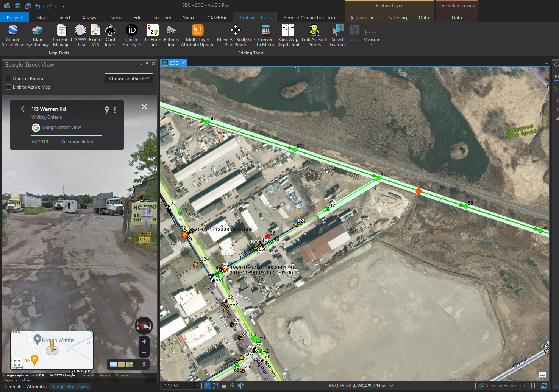Screen dimensions: 559x392
Task: Pause map drawing in the status bar
Action: click(533, 386)
